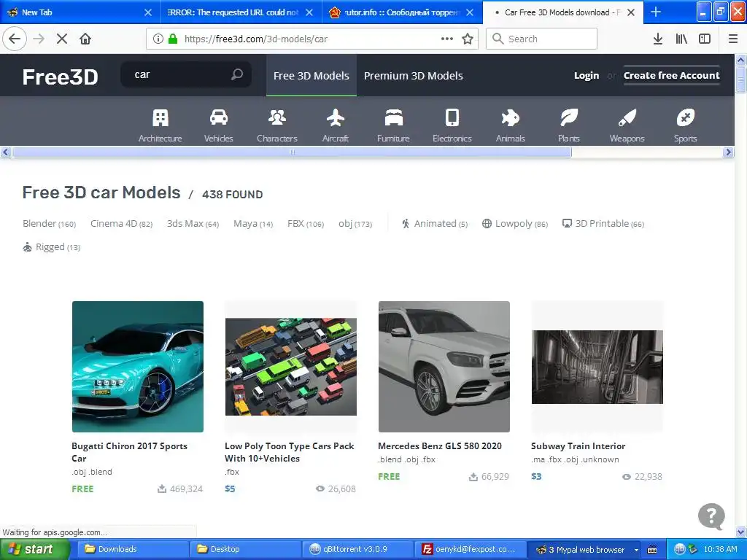Open the browser hamburger menu
The image size is (747, 560).
pos(733,39)
